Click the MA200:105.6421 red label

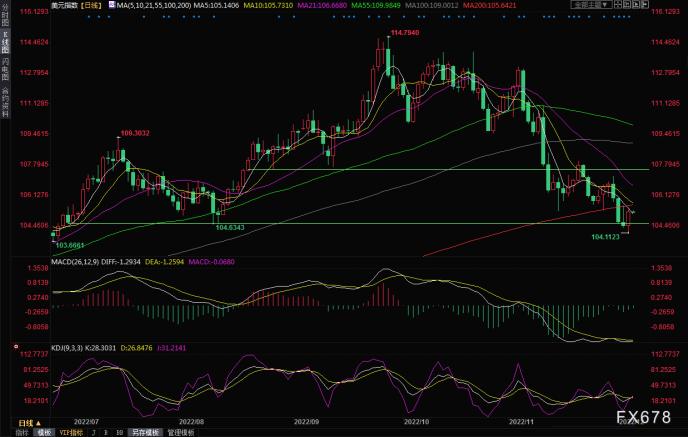(489, 6)
